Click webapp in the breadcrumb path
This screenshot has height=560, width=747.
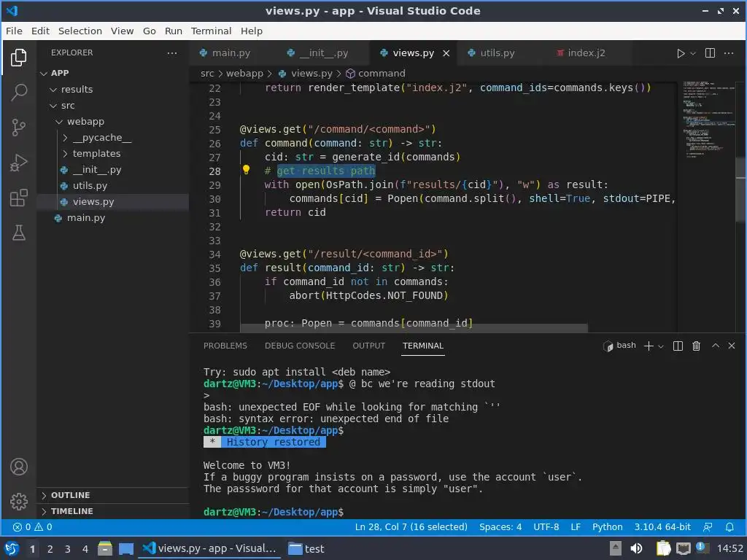click(244, 74)
